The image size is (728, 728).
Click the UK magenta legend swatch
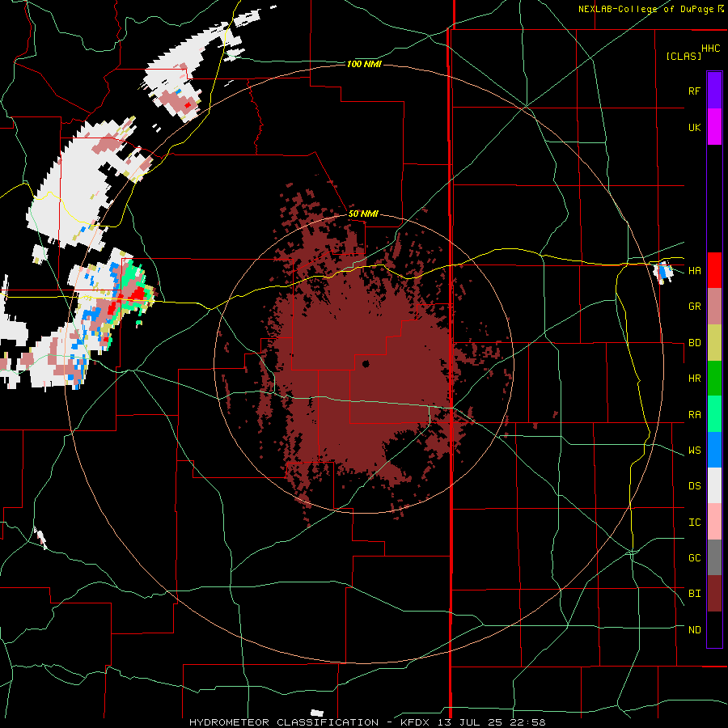714,127
